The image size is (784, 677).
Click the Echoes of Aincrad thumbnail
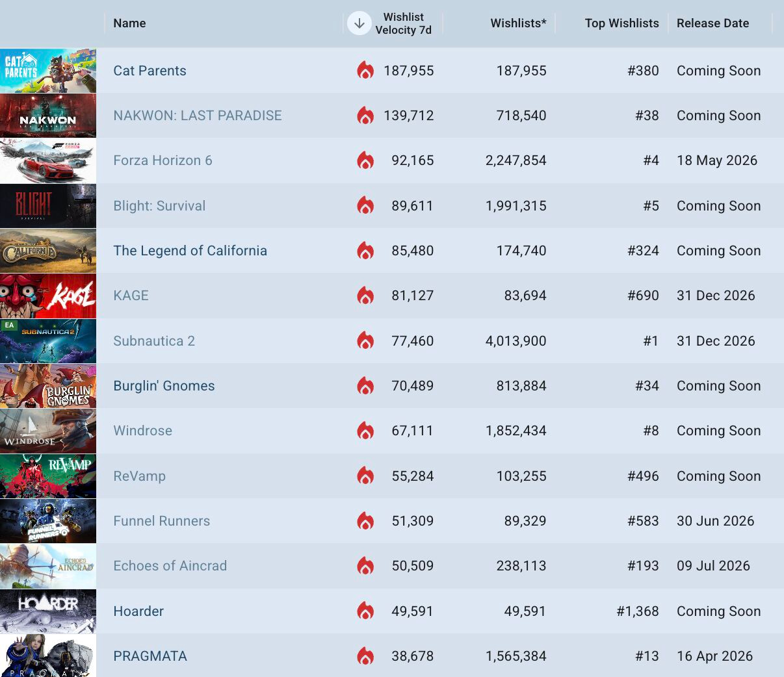(48, 566)
